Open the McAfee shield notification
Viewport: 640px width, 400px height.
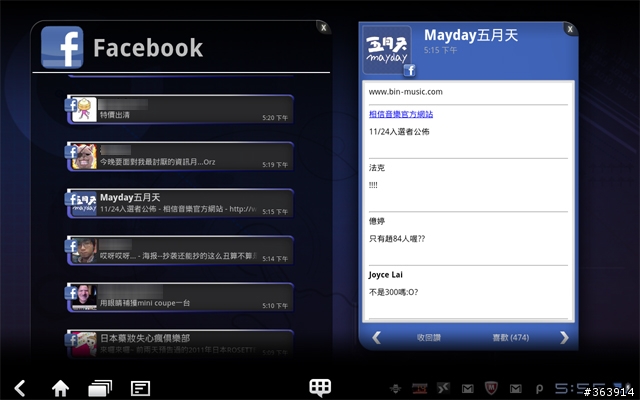(x=491, y=388)
